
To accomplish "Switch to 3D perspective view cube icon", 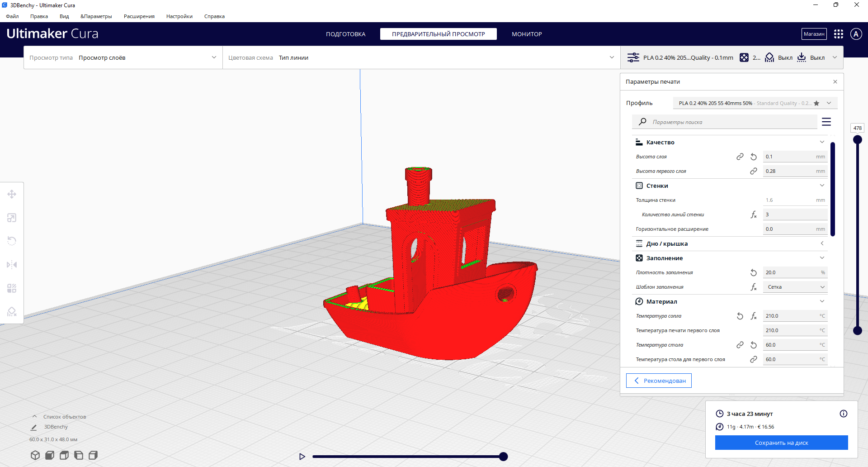I will click(35, 455).
